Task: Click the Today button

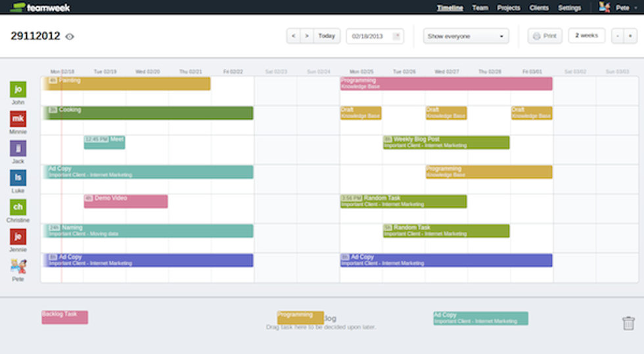Action: tap(327, 36)
